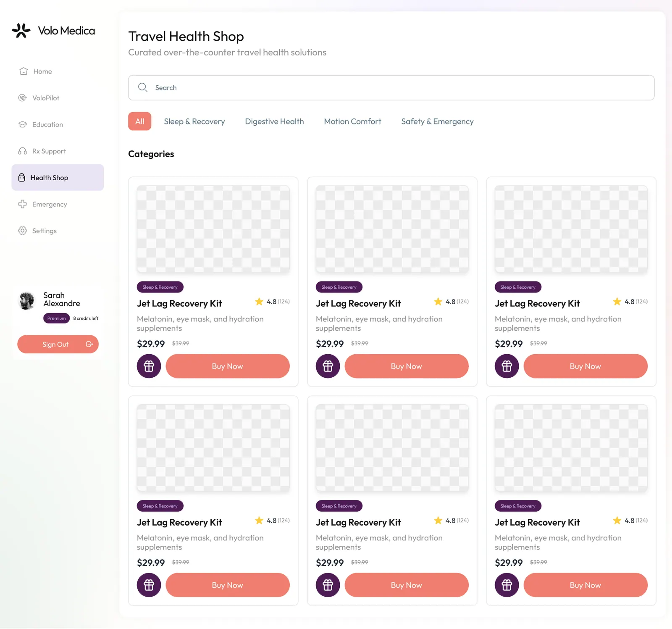Open VoloPilot from the sidebar
This screenshot has height=629, width=672.
pyautogui.click(x=58, y=98)
